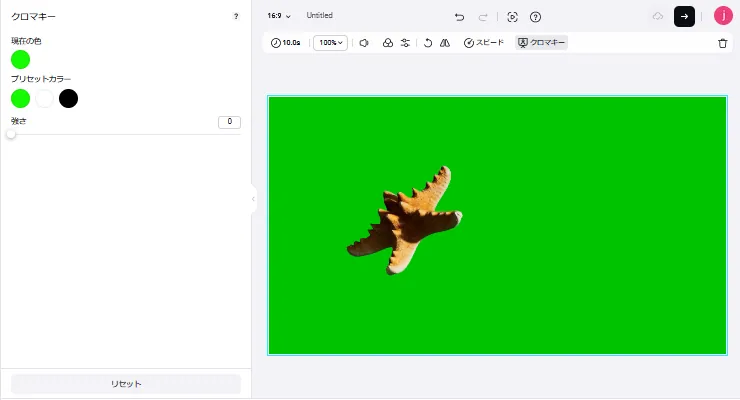The height and width of the screenshot is (400, 740).
Task: Select the black preset color swatch
Action: (68, 98)
